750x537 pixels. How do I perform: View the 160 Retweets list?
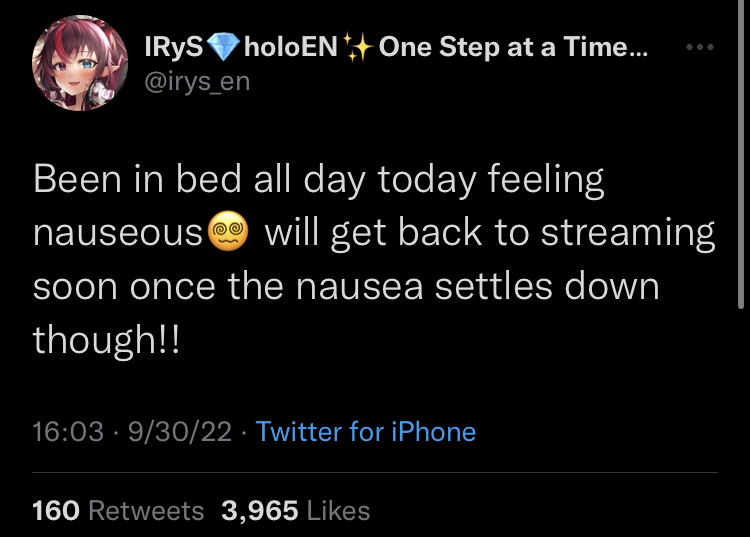coord(118,510)
